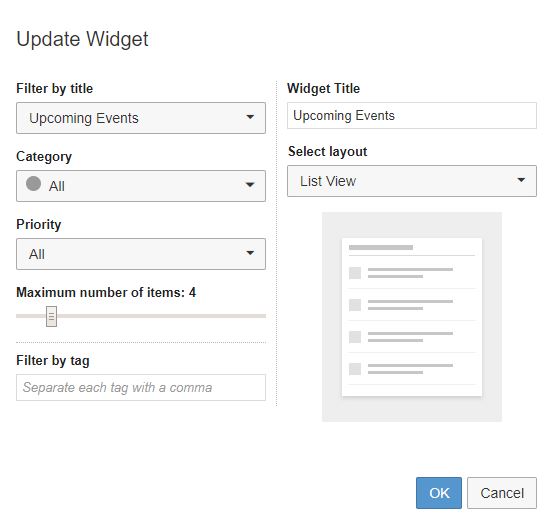This screenshot has height=520, width=554.
Task: Click the Maximum number of items label
Action: point(106,292)
